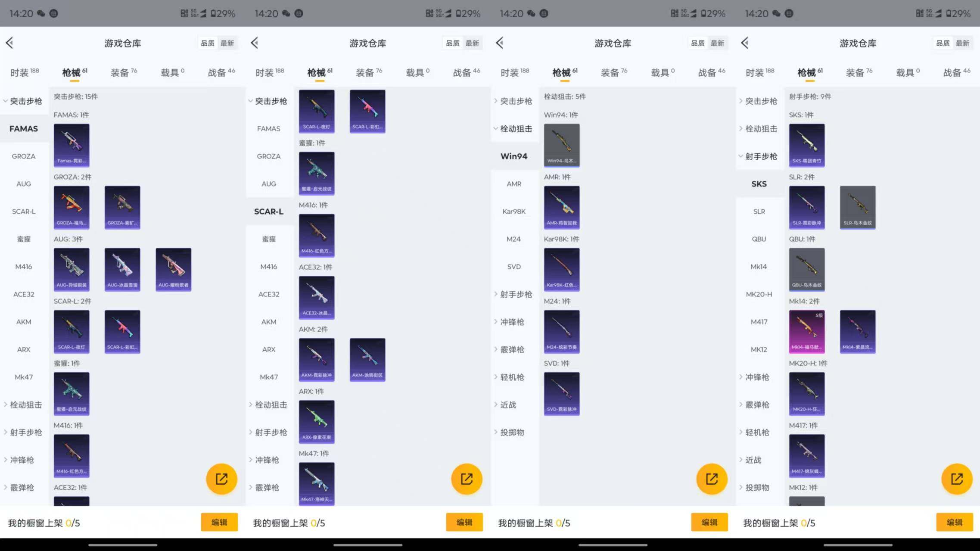Collapse 射手步枪 category in rightmost screen
The height and width of the screenshot is (551, 980).
(758, 156)
